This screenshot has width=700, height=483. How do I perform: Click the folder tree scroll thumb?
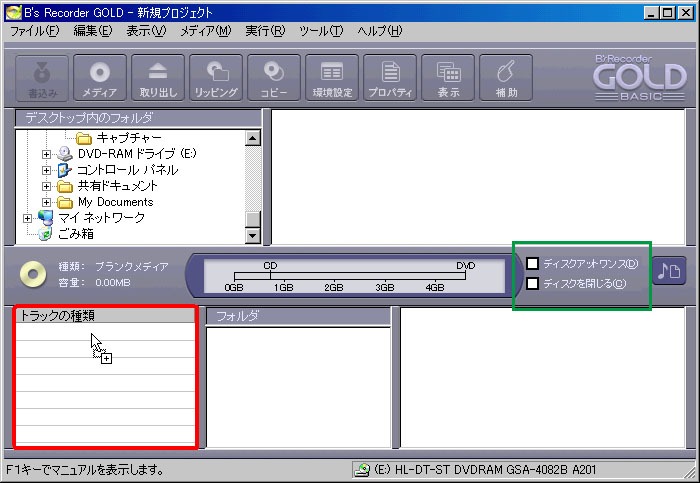click(253, 219)
